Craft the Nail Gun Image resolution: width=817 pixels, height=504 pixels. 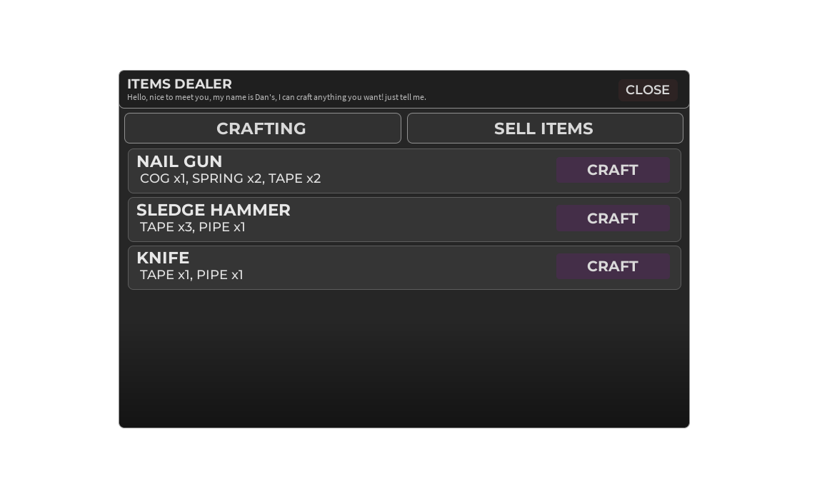coord(613,170)
